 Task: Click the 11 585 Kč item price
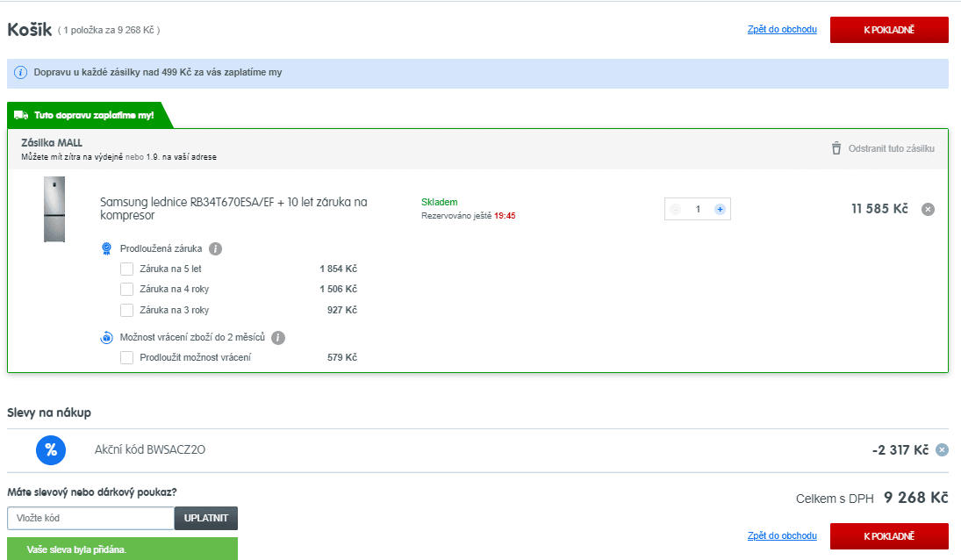point(879,209)
